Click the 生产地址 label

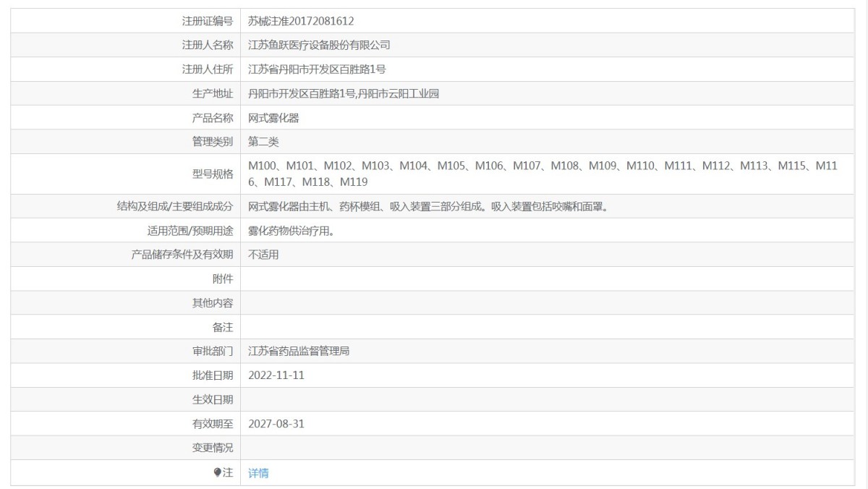(213, 93)
